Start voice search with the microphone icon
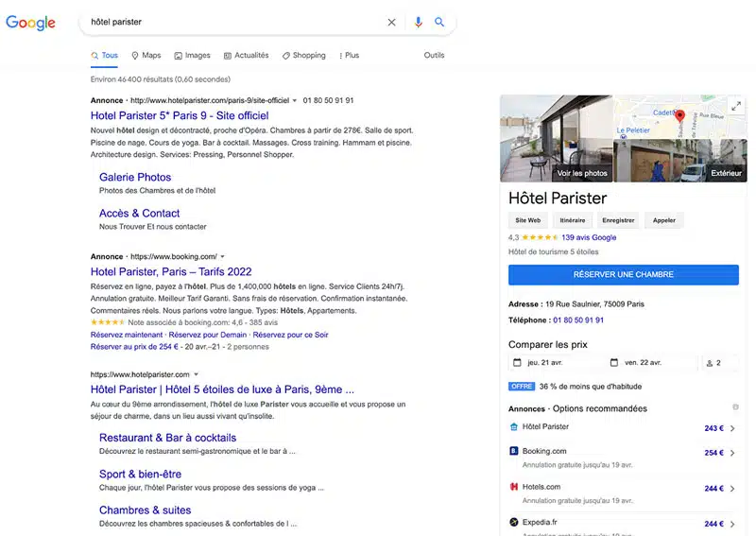Viewport: 756px width, 536px height. coord(419,22)
